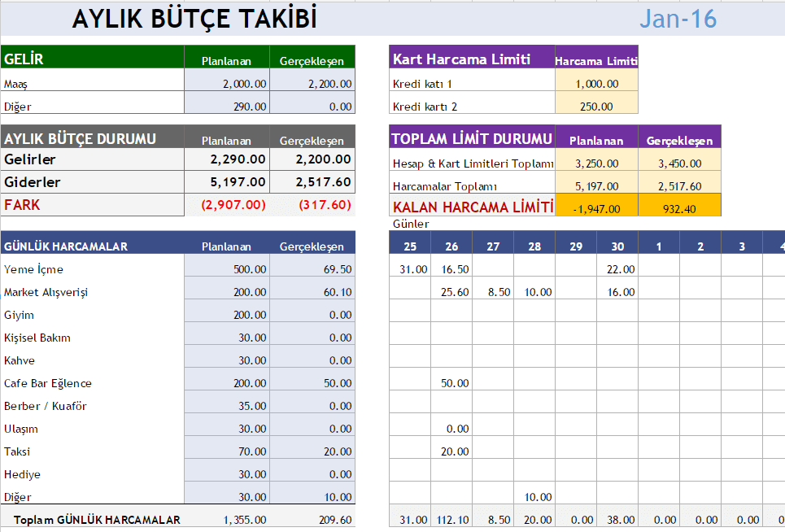Select Hesap & Kart Limitleri Toplamı planned value
The height and width of the screenshot is (532, 785).
[x=596, y=164]
